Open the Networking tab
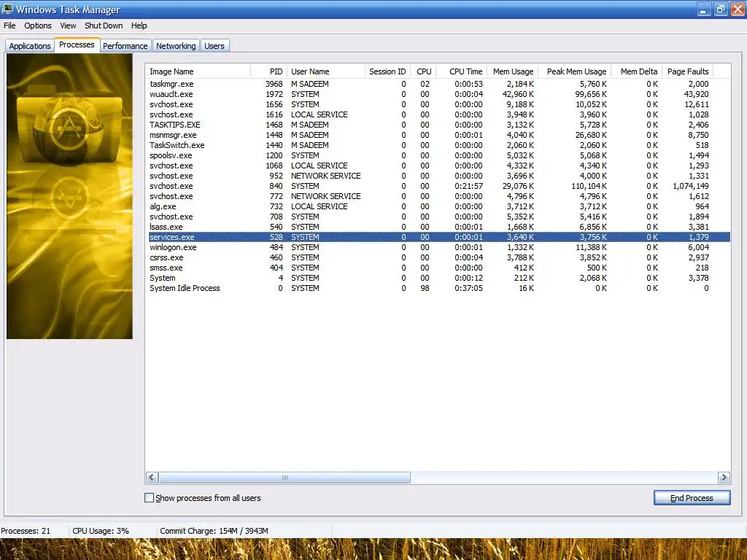The image size is (747, 560). pyautogui.click(x=176, y=46)
